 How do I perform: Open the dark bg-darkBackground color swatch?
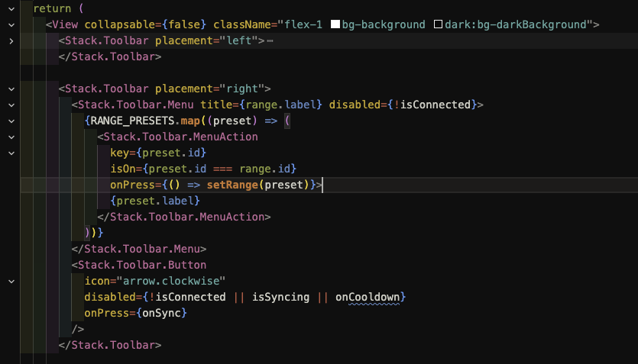pyautogui.click(x=438, y=24)
